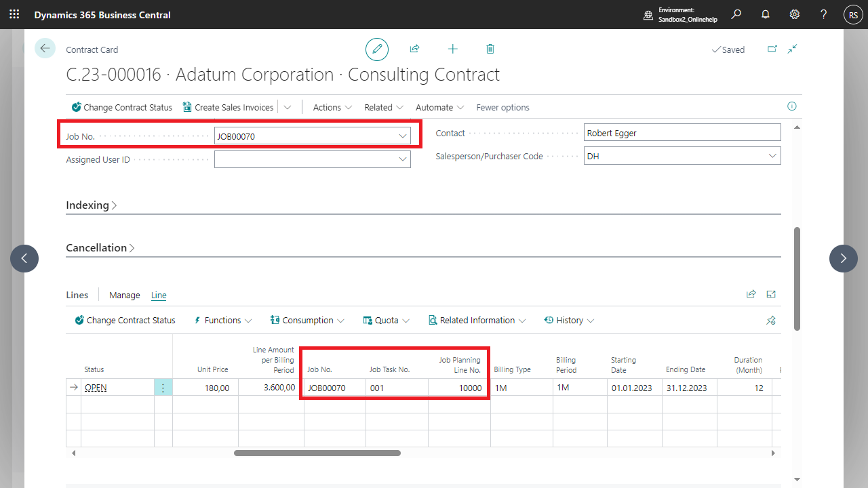This screenshot has height=488, width=868.
Task: Open the Actions menu
Action: [332, 107]
